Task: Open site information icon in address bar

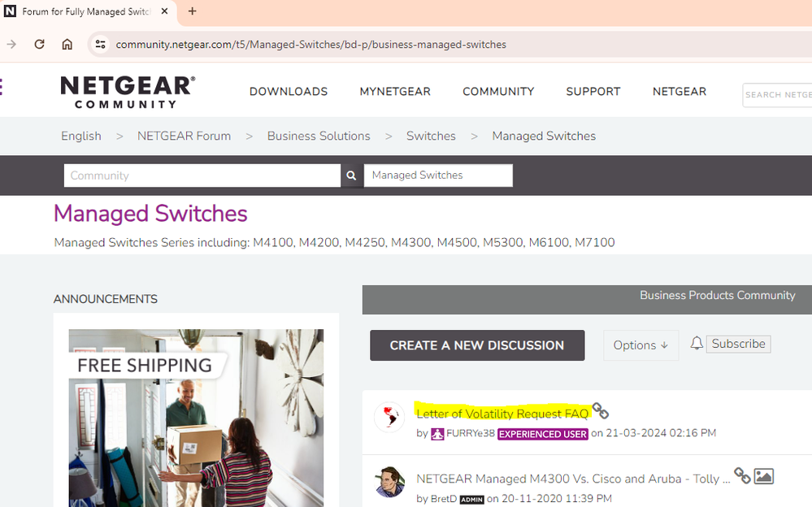Action: [x=100, y=44]
